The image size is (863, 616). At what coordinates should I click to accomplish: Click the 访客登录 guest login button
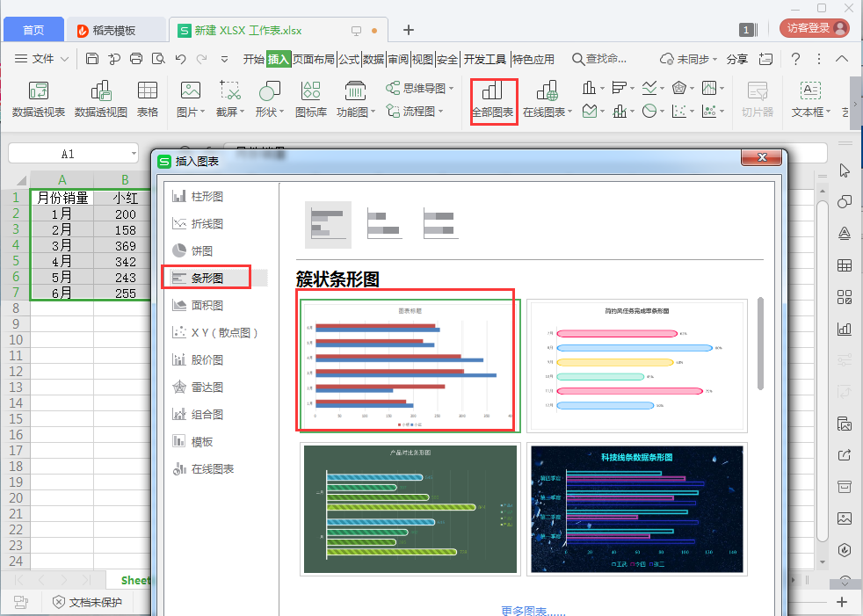pos(815,28)
